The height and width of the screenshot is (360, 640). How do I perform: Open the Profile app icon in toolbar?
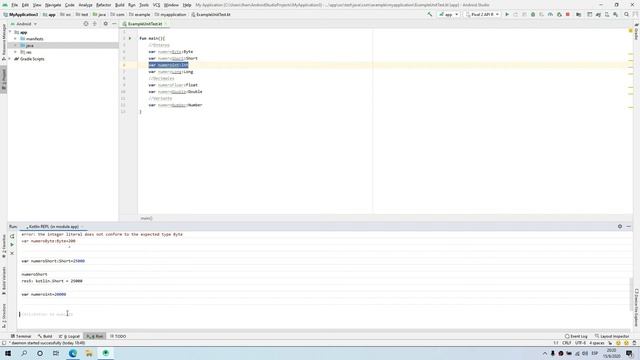(550, 14)
